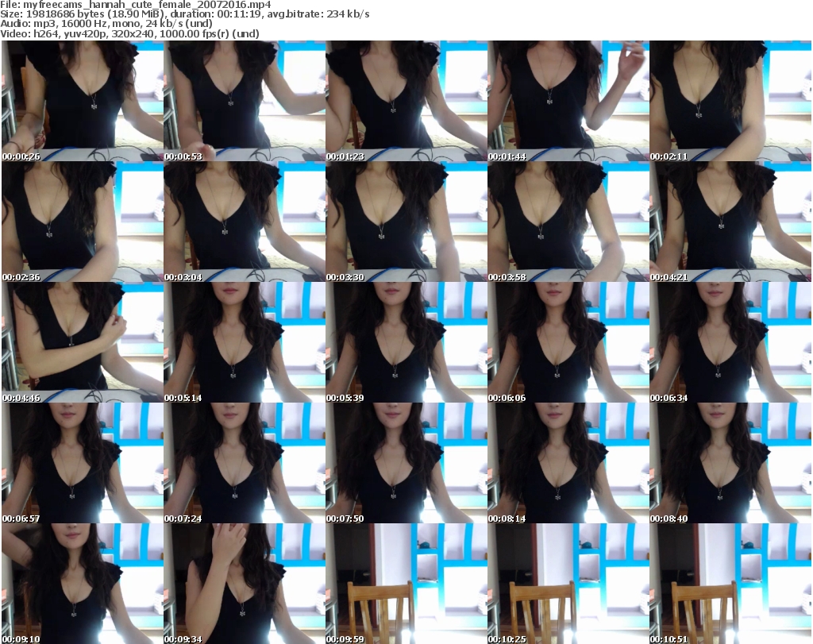Image resolution: width=813 pixels, height=644 pixels.
Task: Open the frame at 00:04:21
Action: (x=730, y=222)
